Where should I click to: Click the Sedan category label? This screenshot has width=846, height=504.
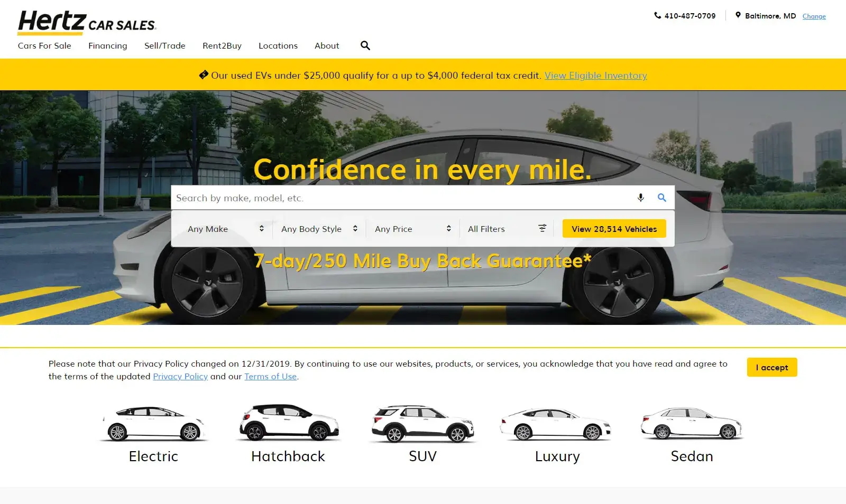coord(692,456)
